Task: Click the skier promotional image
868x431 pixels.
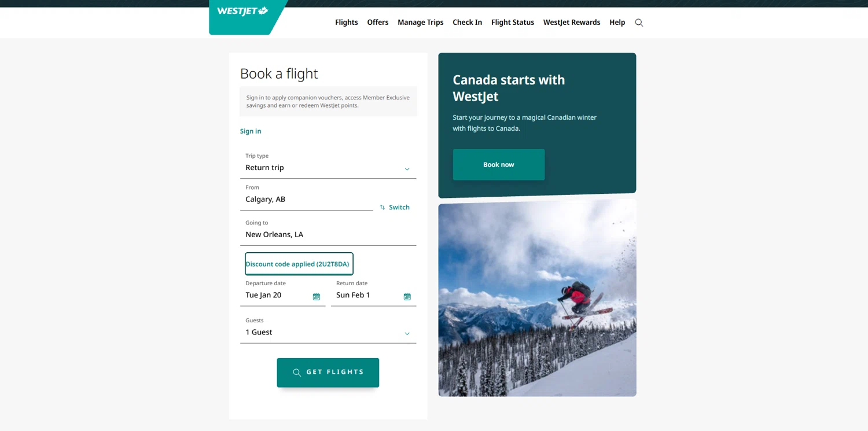Action: click(537, 298)
